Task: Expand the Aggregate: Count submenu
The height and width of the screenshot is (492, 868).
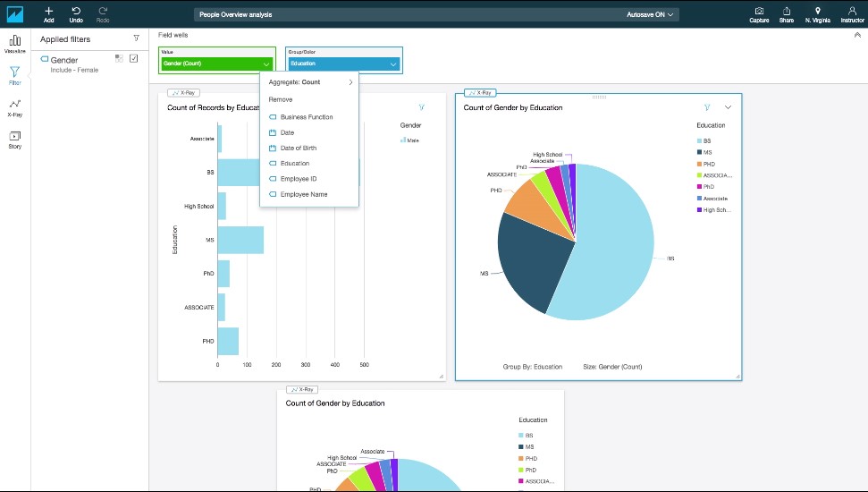Action: pos(309,82)
